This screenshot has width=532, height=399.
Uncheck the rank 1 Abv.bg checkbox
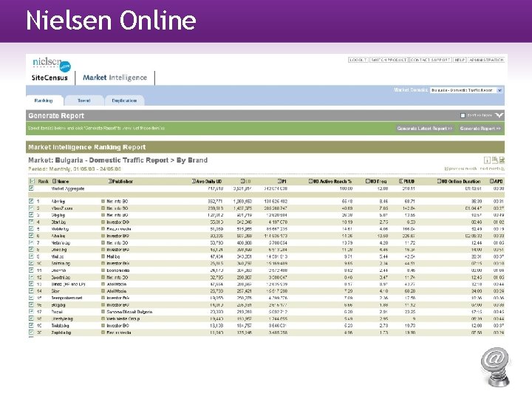pos(32,201)
